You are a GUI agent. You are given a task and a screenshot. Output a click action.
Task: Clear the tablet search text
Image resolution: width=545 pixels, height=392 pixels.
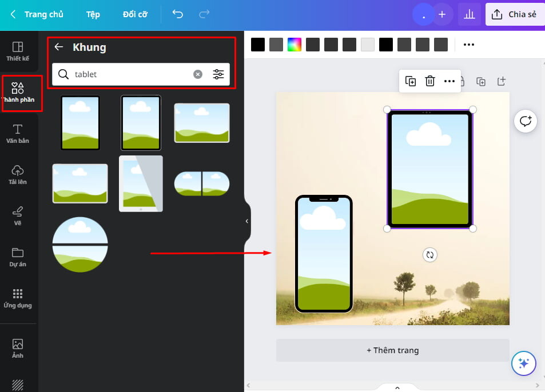(x=198, y=74)
